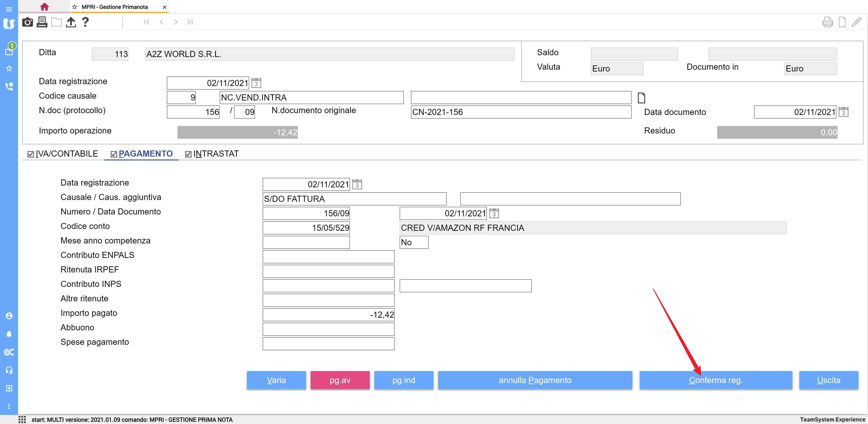Click the home icon tab
This screenshot has width=868, height=424.
pos(44,7)
